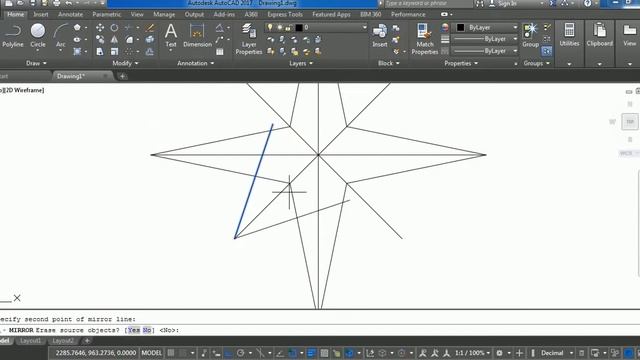
Task: Click the Text annotation tool
Action: click(171, 36)
